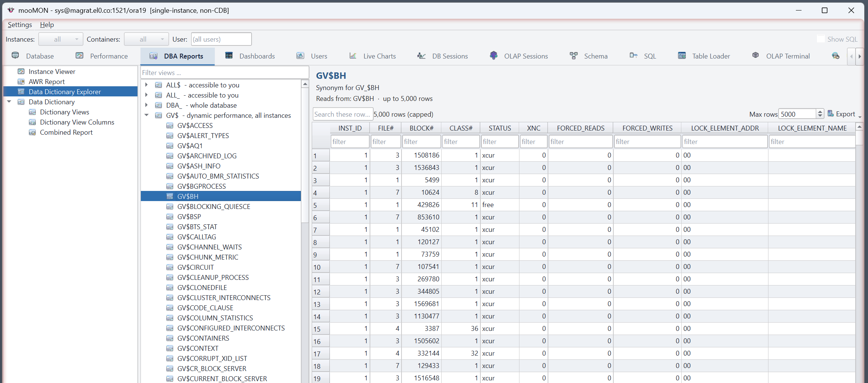Click the OLAP Terminal icon
The height and width of the screenshot is (383, 868).
pos(755,56)
